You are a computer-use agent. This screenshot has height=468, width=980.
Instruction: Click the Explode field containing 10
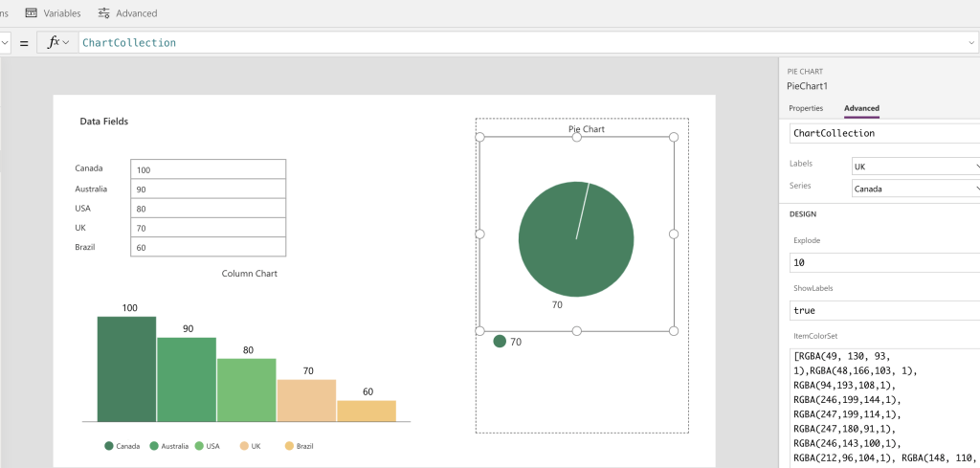(884, 262)
